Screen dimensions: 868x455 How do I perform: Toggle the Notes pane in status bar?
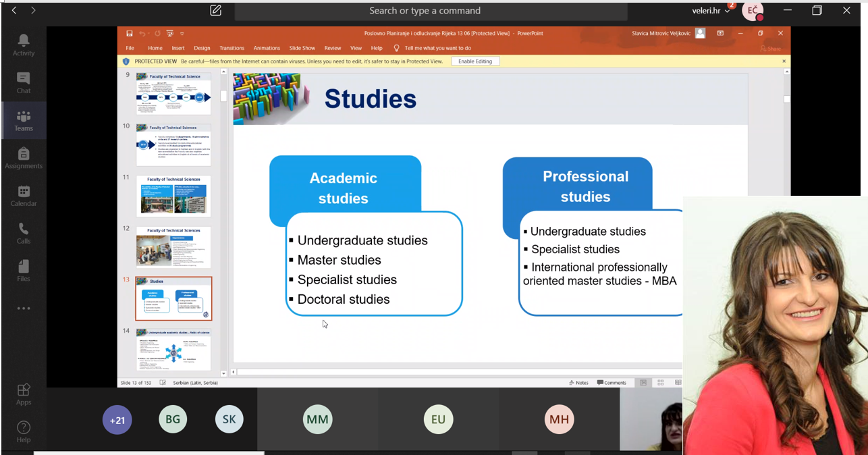pos(578,383)
